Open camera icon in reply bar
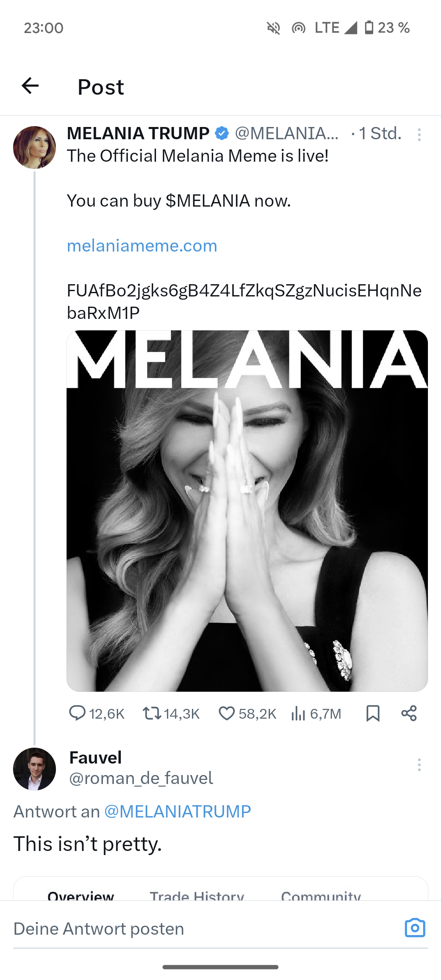This screenshot has height=980, width=441. point(415,928)
